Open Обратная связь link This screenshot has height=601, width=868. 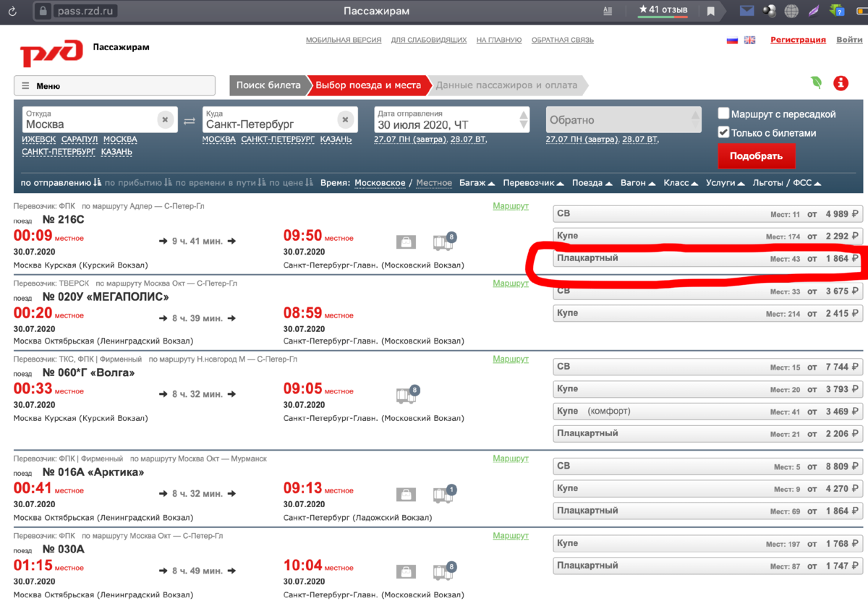[563, 41]
